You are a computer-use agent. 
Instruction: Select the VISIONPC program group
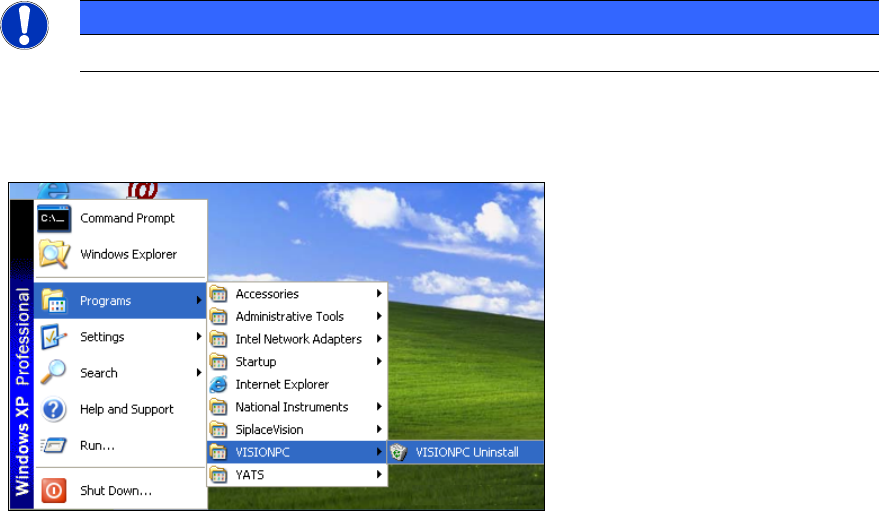pyautogui.click(x=297, y=452)
